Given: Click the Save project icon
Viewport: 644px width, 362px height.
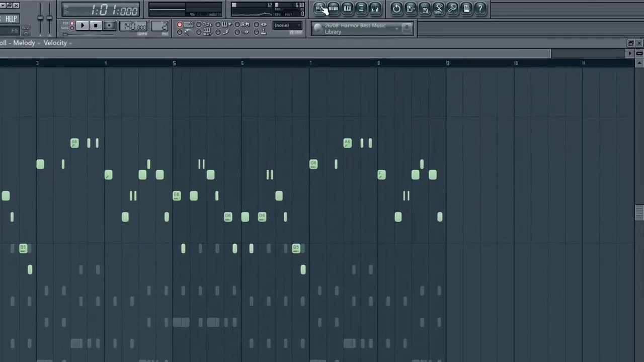Looking at the screenshot, I should coord(425,9).
